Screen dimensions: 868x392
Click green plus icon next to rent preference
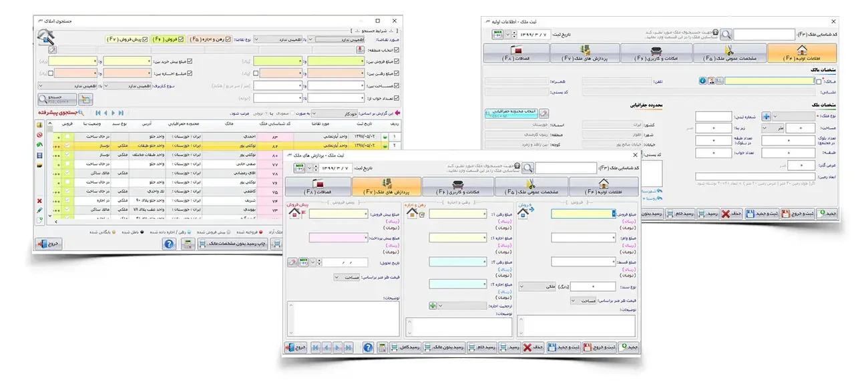click(x=433, y=306)
